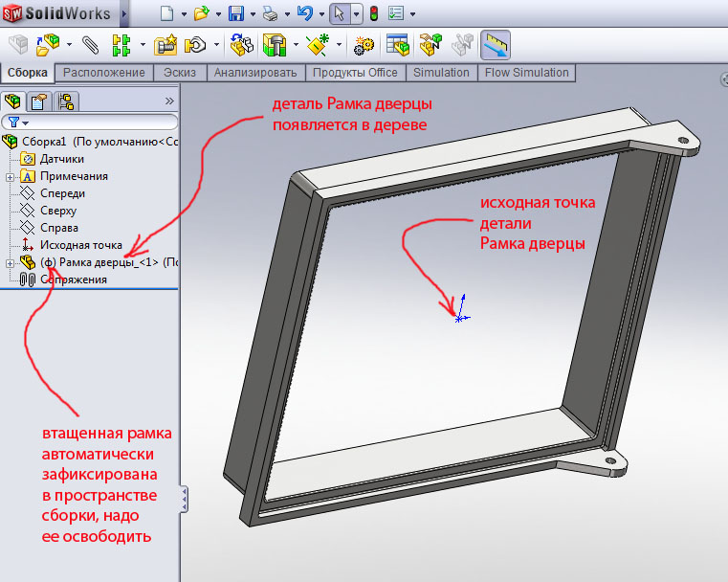
Task: Expand the Рамка дверцы component node
Action: (x=10, y=262)
